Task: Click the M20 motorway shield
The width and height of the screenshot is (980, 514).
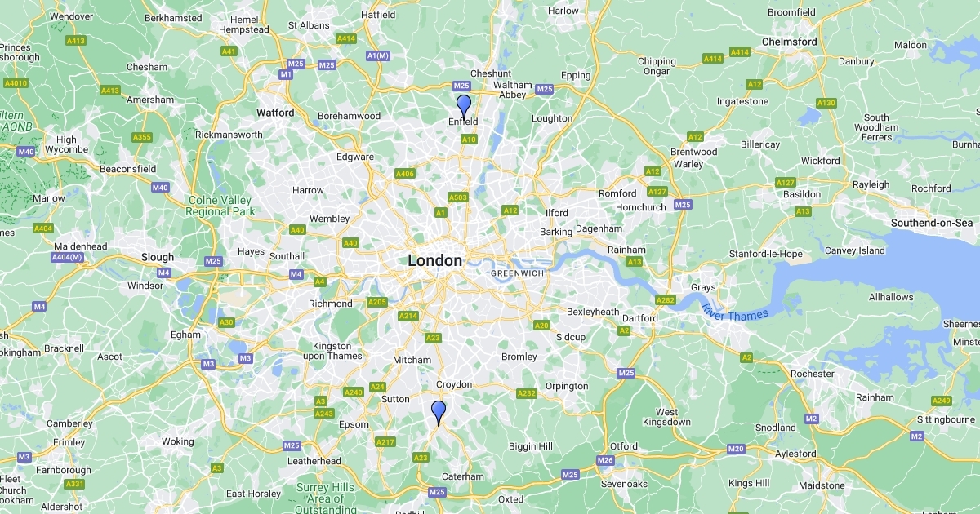Action: 736,449
